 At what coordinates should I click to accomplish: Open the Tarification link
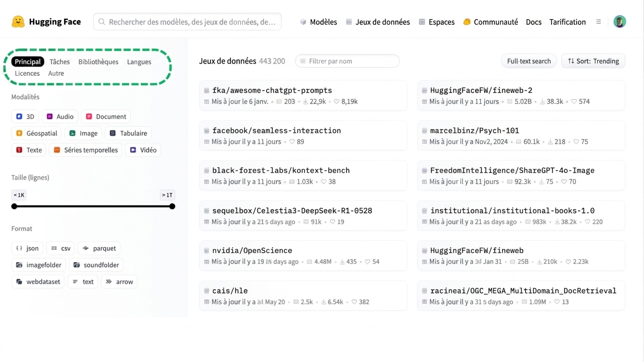pyautogui.click(x=568, y=22)
